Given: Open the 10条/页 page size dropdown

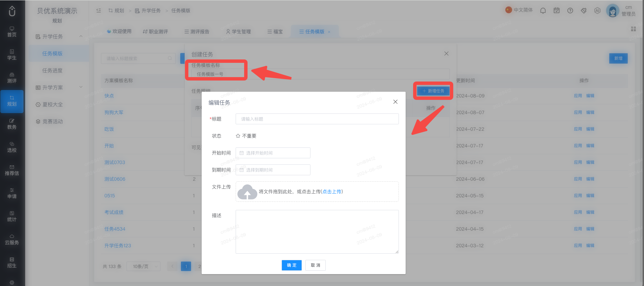Looking at the screenshot, I should tap(143, 266).
